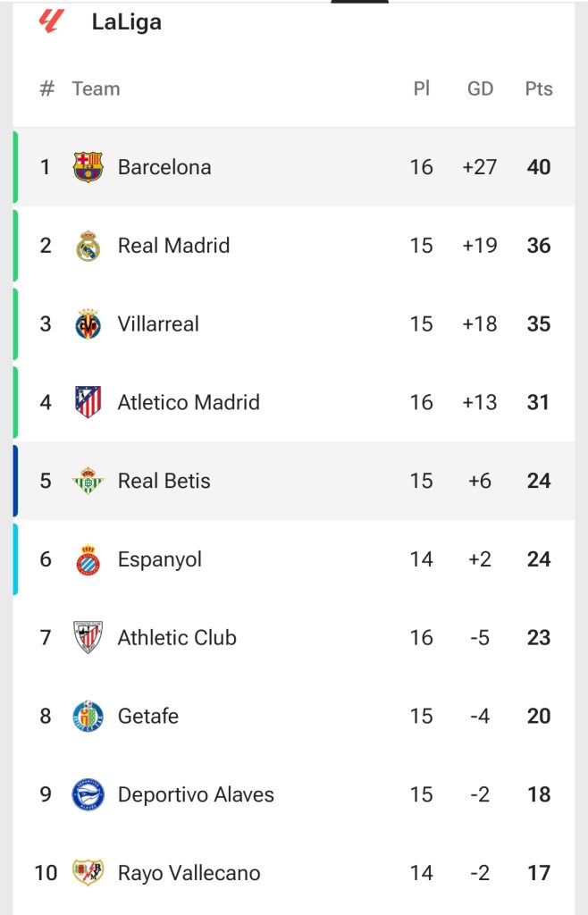Click the Deportivo Alaves crest
This screenshot has height=915, width=588.
(88, 794)
